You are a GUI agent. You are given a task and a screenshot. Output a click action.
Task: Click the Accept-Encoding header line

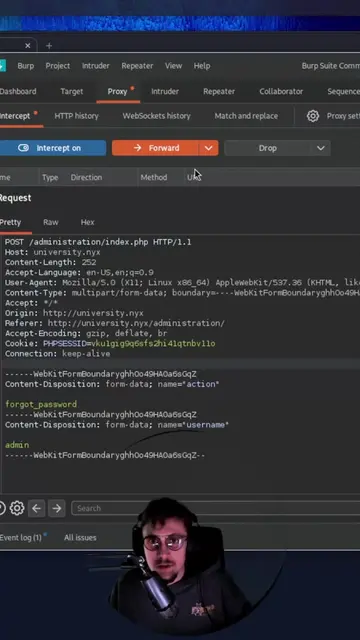tap(86, 333)
